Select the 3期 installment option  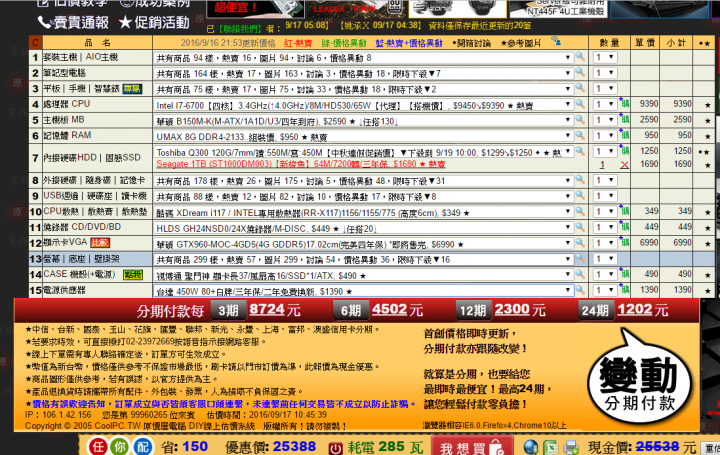pyautogui.click(x=228, y=311)
